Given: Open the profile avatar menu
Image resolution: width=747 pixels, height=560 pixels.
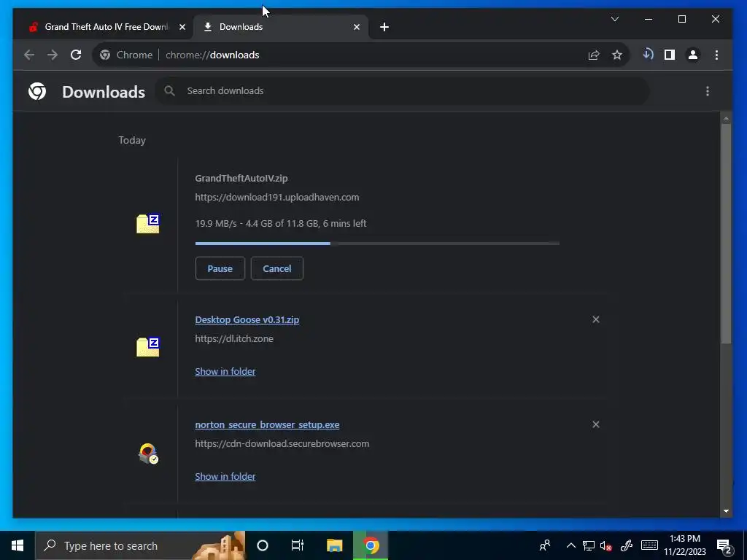Looking at the screenshot, I should 693,55.
